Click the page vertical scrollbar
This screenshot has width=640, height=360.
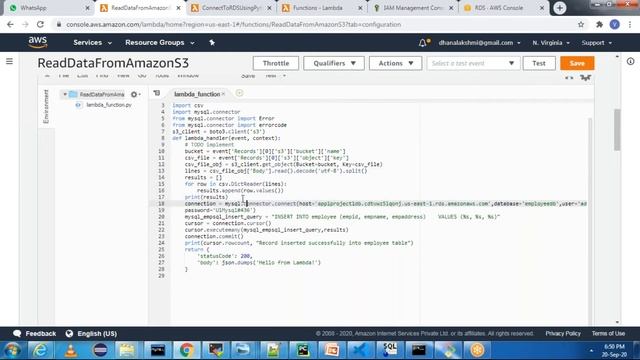point(617,130)
